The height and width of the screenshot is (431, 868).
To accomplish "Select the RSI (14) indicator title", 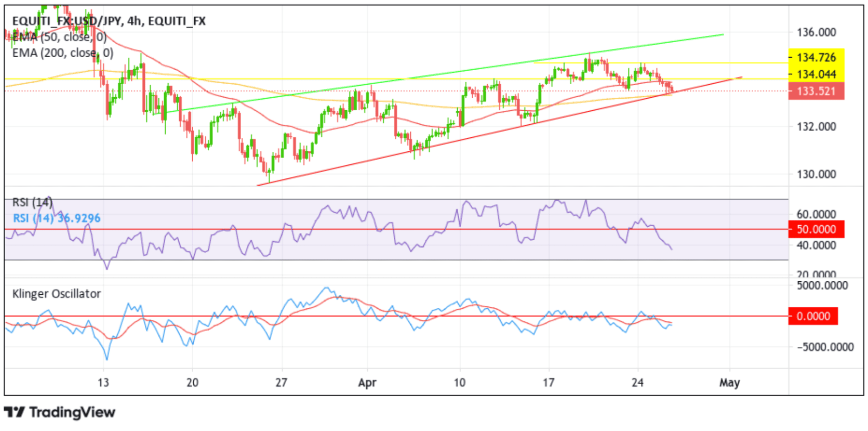I will (32, 202).
